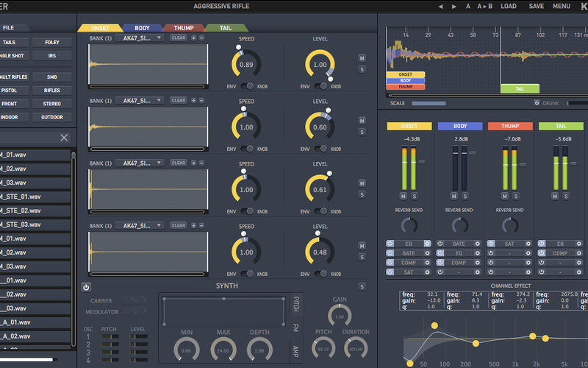Switch ENV/KNOB toggle under speed 0.89
The image size is (588, 368).
click(247, 86)
